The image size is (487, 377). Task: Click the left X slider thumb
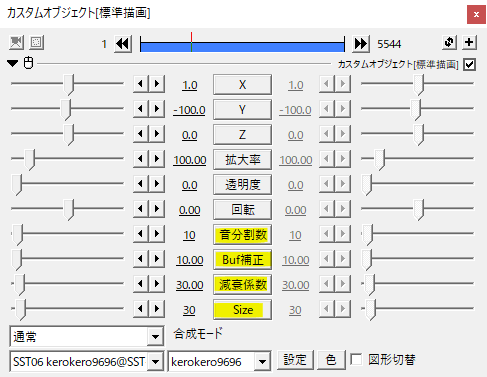(x=69, y=85)
